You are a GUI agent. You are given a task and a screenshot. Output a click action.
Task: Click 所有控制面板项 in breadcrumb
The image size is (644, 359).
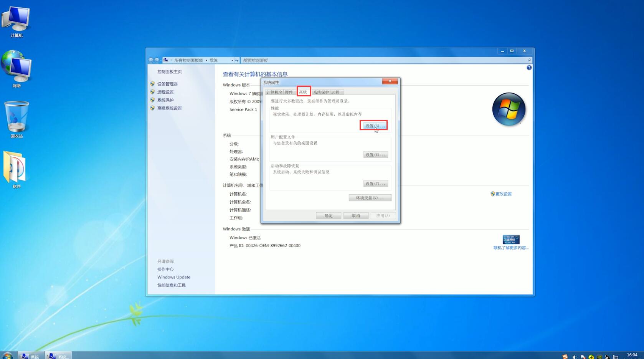tap(188, 60)
